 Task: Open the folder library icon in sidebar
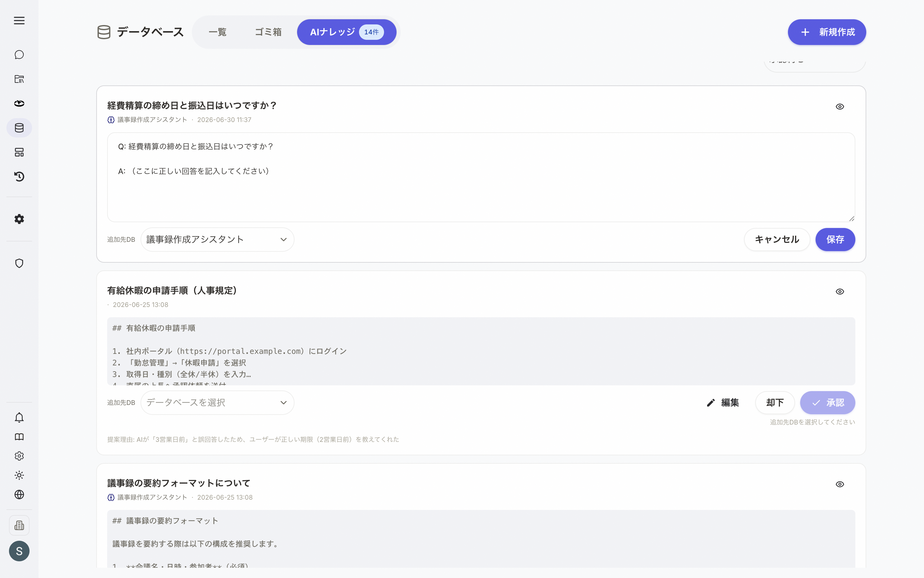pos(19,79)
